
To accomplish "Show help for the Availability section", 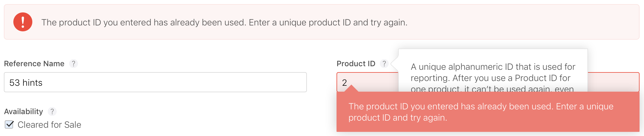I will click(x=52, y=111).
